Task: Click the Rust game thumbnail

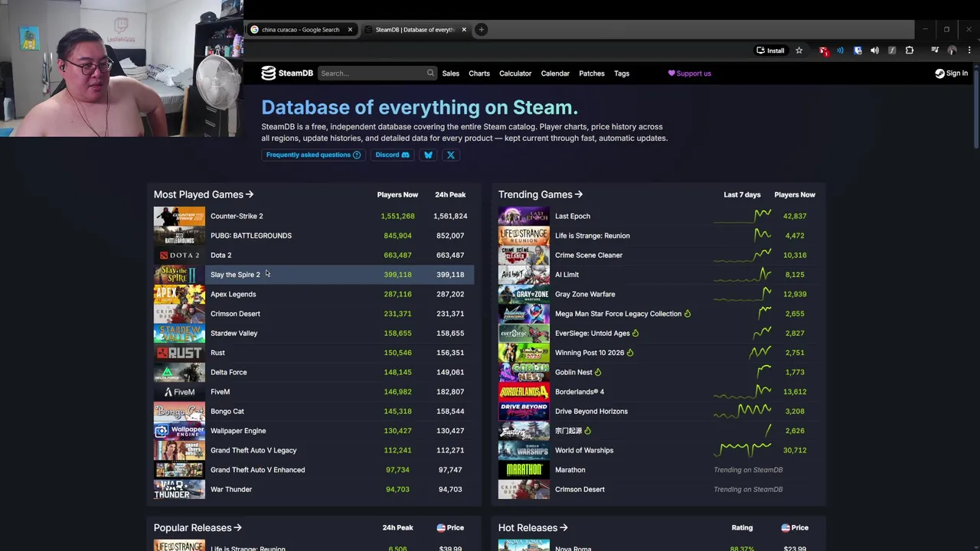Action: coord(179,353)
